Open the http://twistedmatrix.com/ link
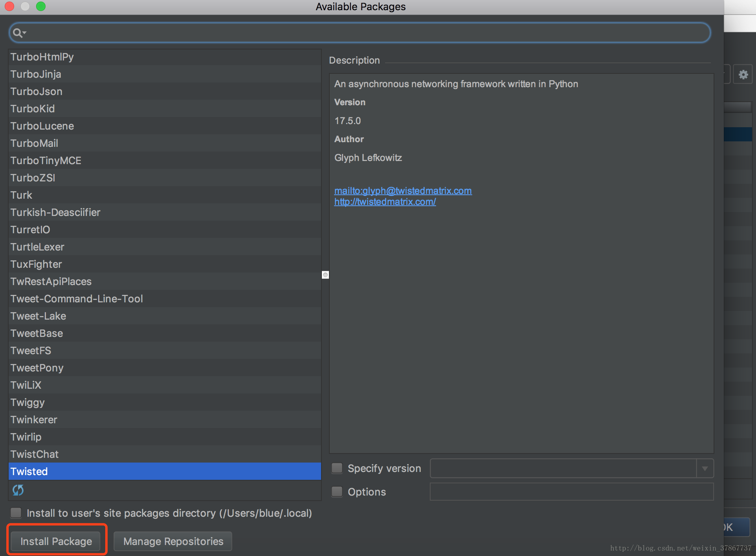This screenshot has width=756, height=556. [385, 202]
